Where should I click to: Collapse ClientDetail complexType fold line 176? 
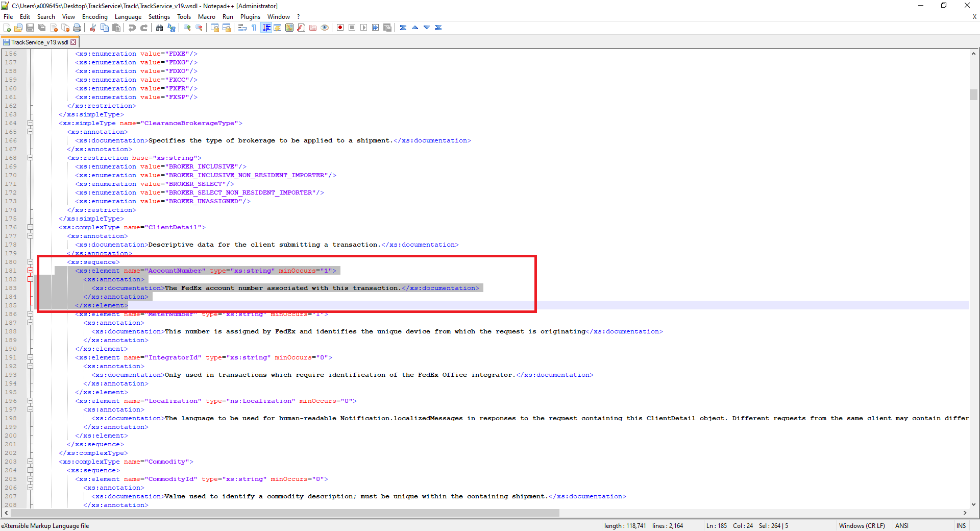coord(30,227)
